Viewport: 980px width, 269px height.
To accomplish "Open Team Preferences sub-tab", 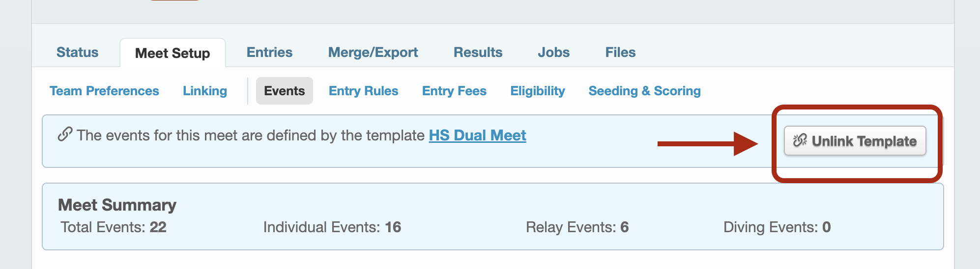I will [x=104, y=91].
